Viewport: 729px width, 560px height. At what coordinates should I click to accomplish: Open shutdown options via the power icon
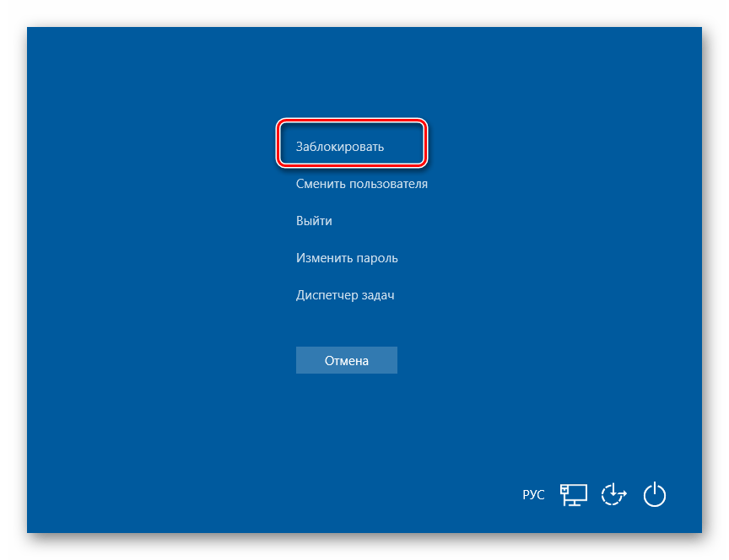655,494
